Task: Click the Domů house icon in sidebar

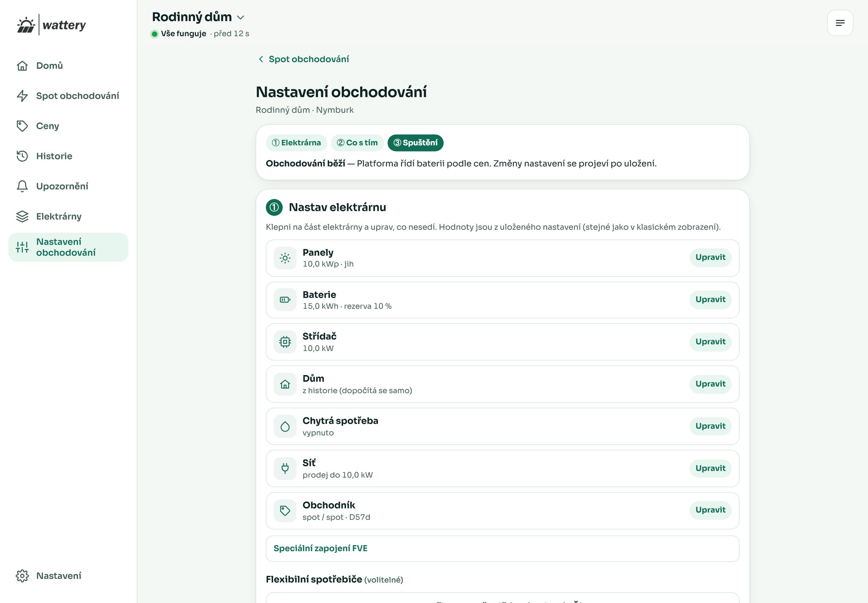Action: (x=22, y=66)
